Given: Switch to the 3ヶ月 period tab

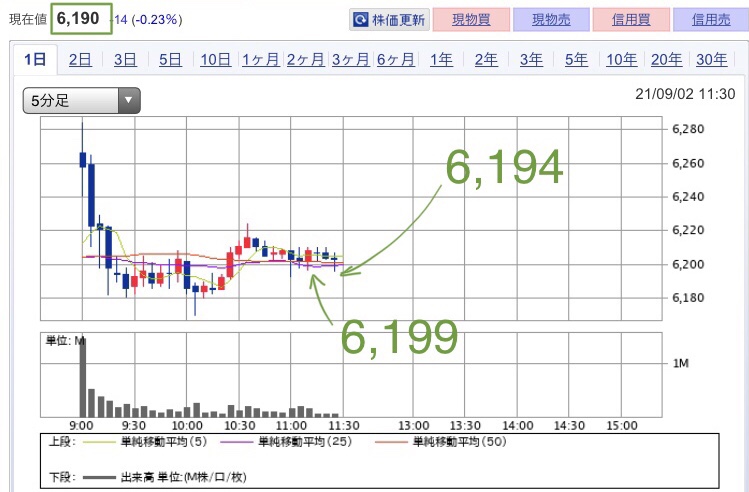Looking at the screenshot, I should [x=351, y=60].
